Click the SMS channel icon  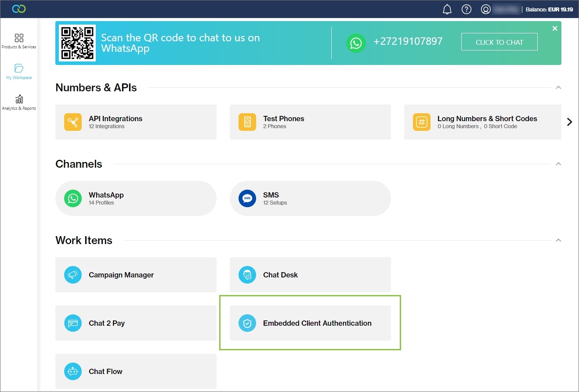pos(247,198)
